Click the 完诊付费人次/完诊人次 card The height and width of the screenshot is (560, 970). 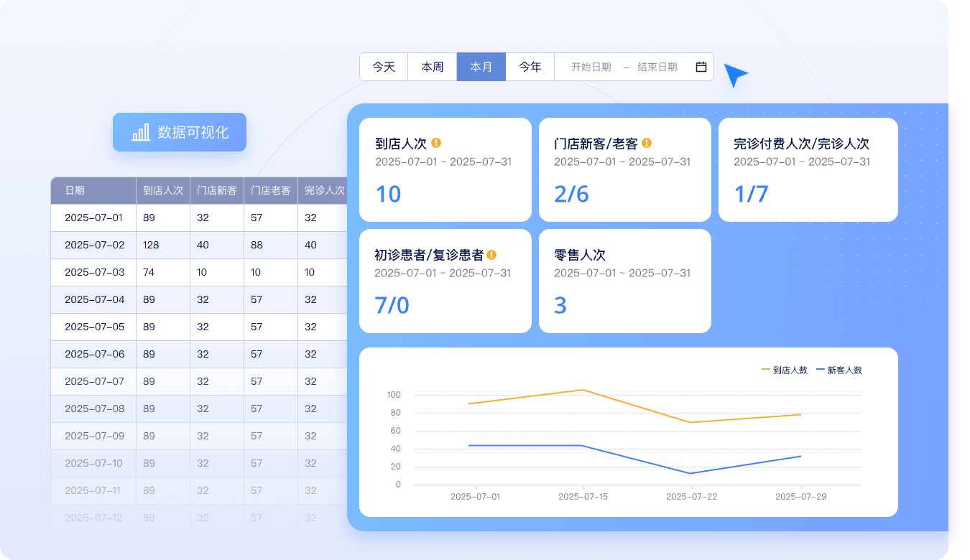pyautogui.click(x=808, y=169)
